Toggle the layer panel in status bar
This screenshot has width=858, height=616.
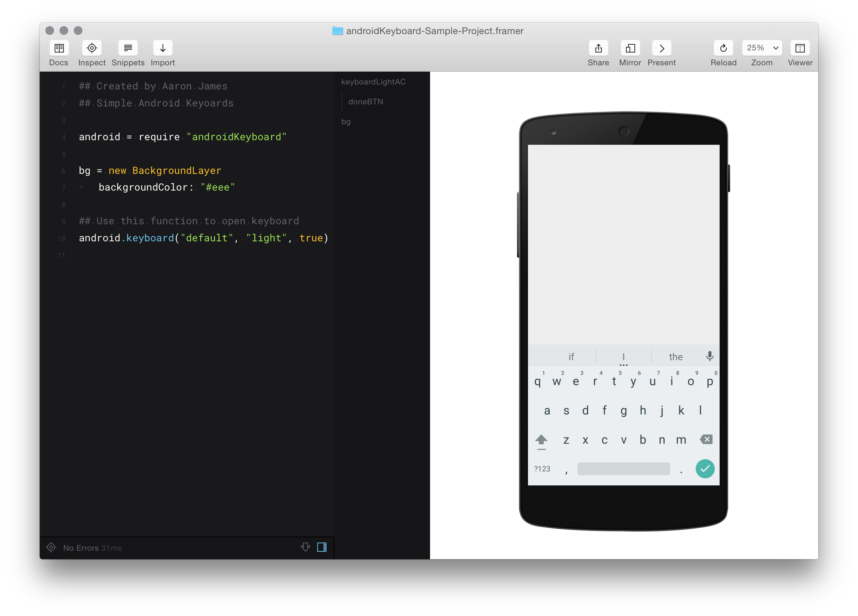coord(322,547)
